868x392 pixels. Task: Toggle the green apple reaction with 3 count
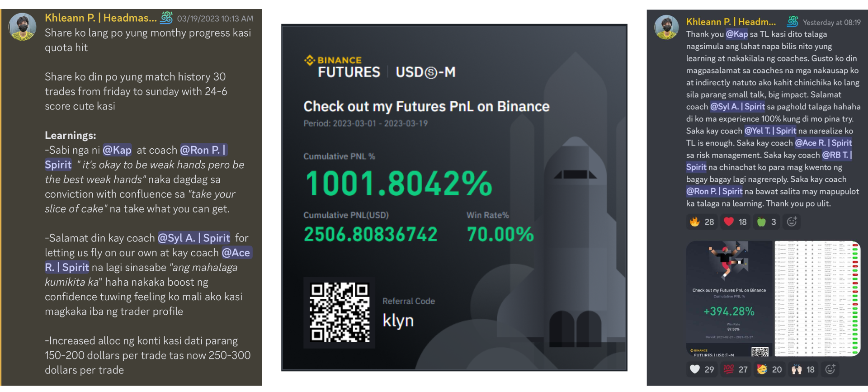pos(767,222)
